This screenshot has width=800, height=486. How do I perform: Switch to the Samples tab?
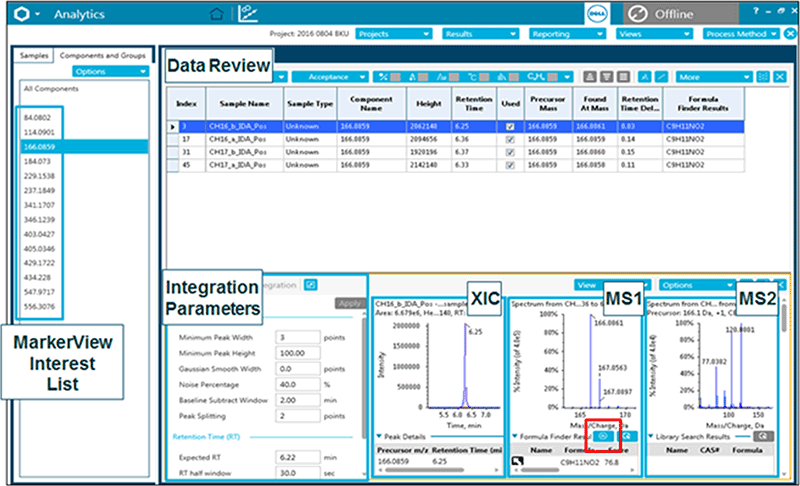click(34, 55)
